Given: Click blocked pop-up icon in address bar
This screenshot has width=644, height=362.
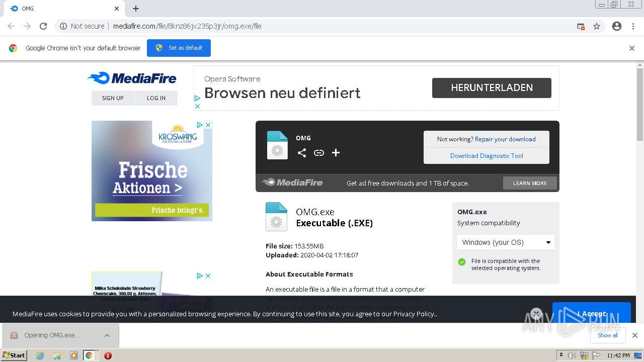Looking at the screenshot, I should (x=581, y=26).
